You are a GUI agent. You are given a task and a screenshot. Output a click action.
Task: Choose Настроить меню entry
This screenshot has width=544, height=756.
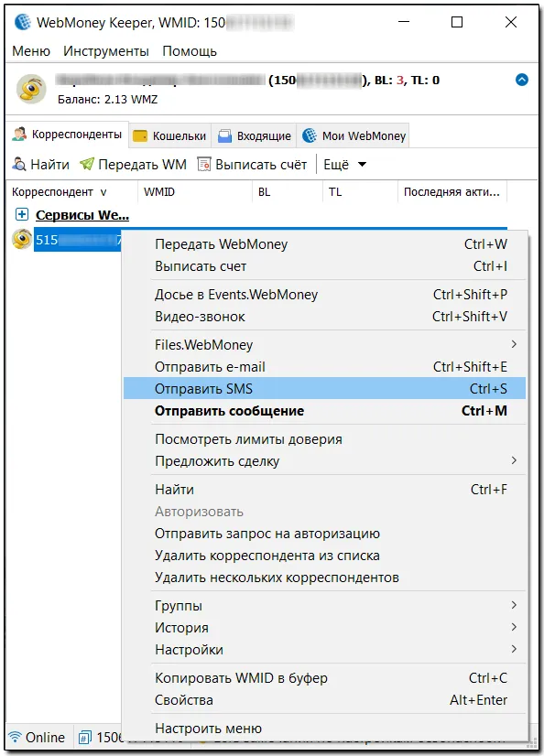coord(324,728)
